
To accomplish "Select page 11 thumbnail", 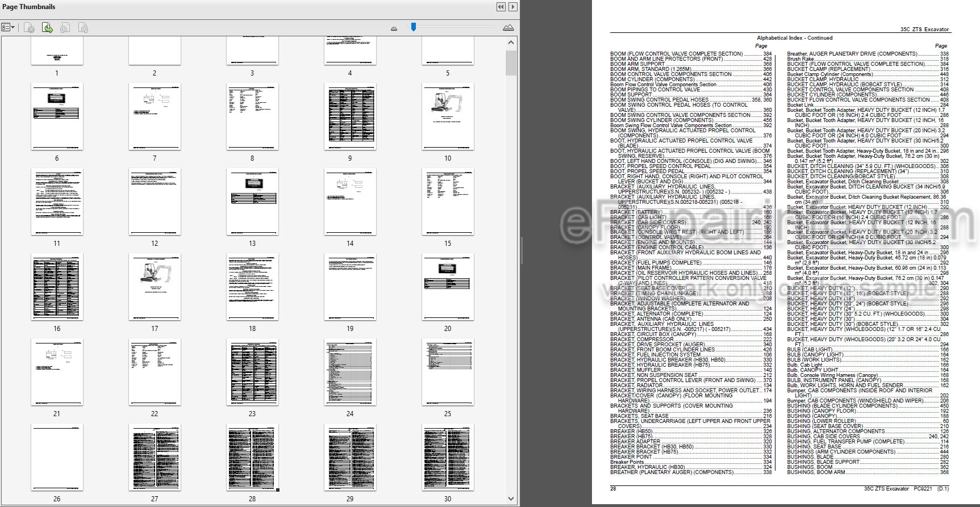I will tap(57, 202).
